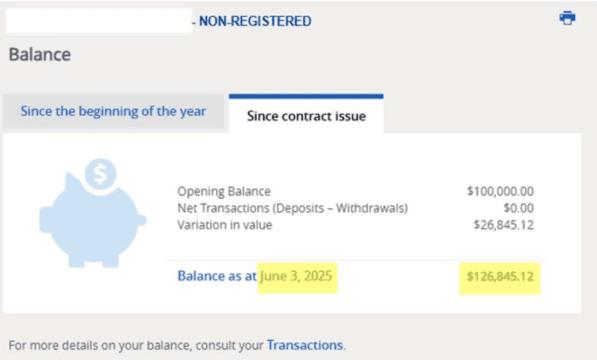Click the NON-REGISTERED account heading

pos(255,21)
